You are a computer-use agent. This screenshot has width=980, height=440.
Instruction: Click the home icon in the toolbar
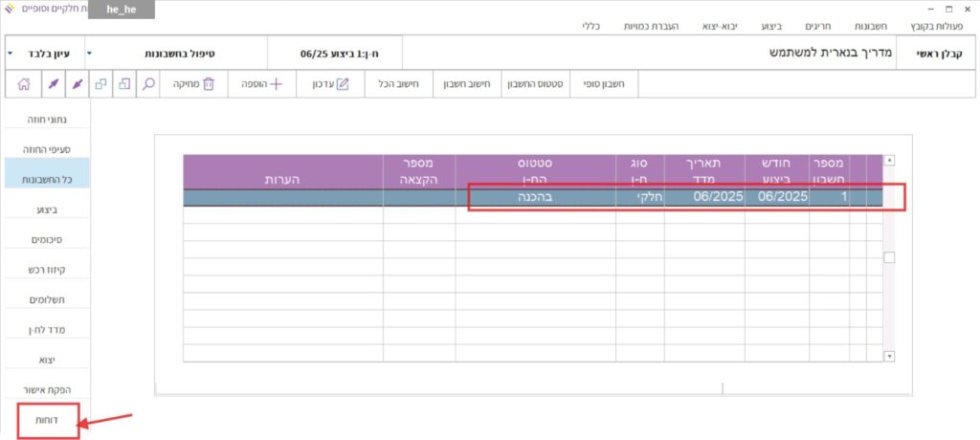point(24,84)
